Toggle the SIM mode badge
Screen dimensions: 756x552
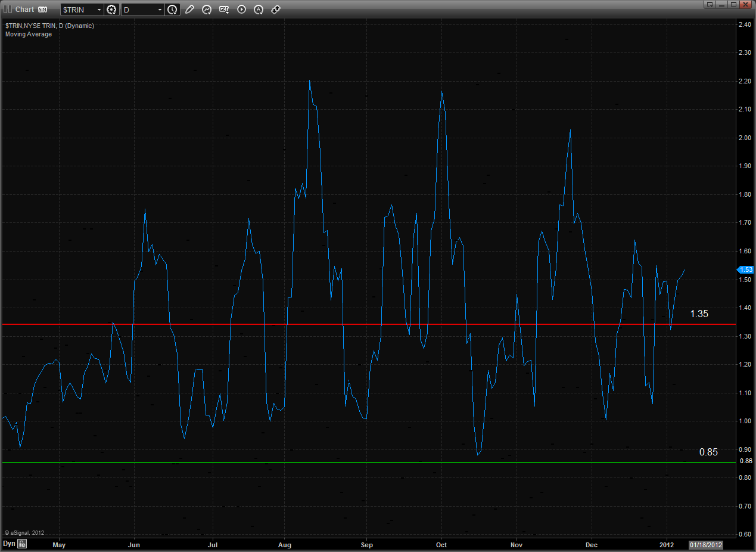pos(43,10)
